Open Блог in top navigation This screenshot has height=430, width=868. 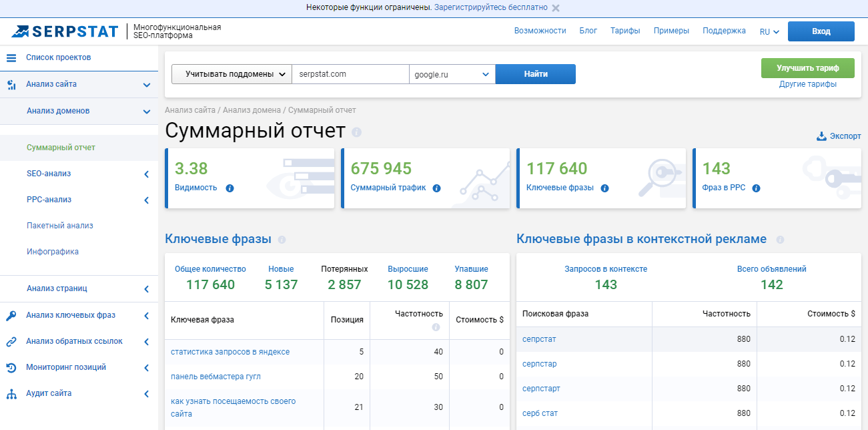click(x=588, y=31)
